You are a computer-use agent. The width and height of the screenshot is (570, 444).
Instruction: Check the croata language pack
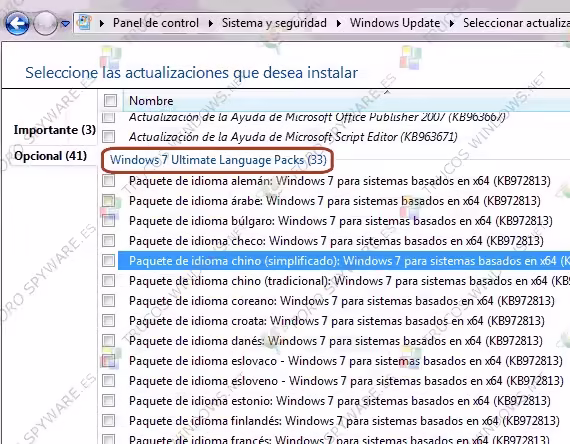coord(108,321)
